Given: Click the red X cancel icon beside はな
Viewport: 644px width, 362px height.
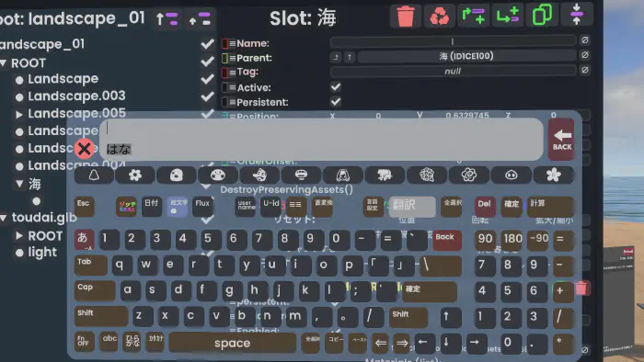Looking at the screenshot, I should (85, 149).
